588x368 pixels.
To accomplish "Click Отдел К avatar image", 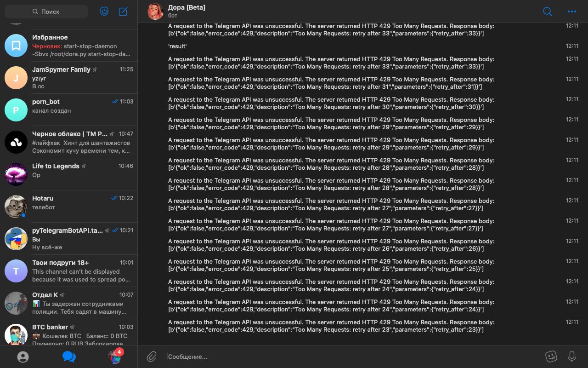I will click(16, 303).
